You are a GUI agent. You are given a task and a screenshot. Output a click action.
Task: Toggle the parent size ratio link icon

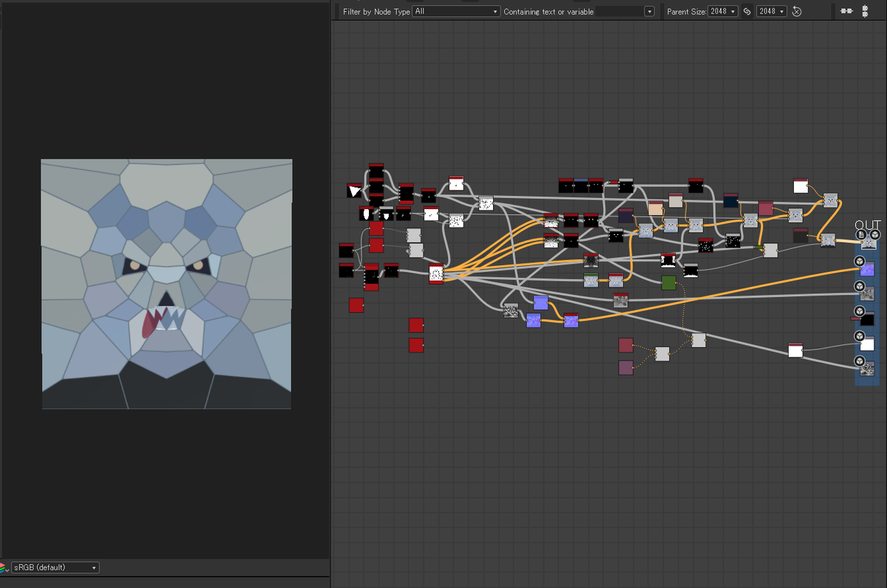(747, 11)
